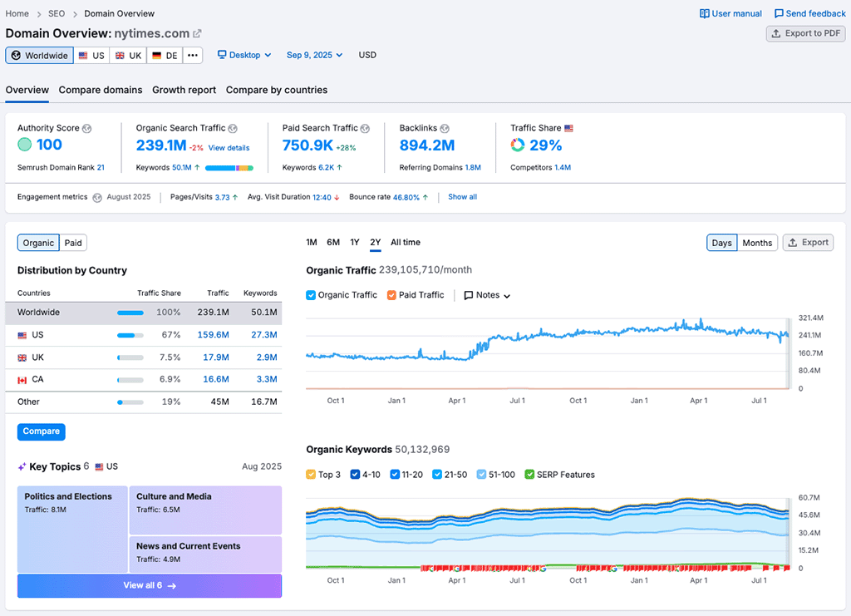851x616 pixels.
Task: Click View all 6 topics button
Action: coord(150,585)
